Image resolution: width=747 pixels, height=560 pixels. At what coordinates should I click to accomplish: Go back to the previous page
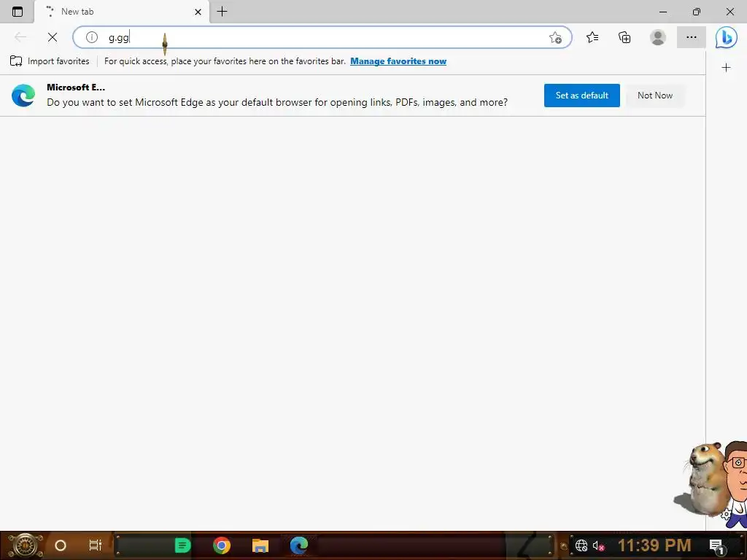click(x=20, y=37)
